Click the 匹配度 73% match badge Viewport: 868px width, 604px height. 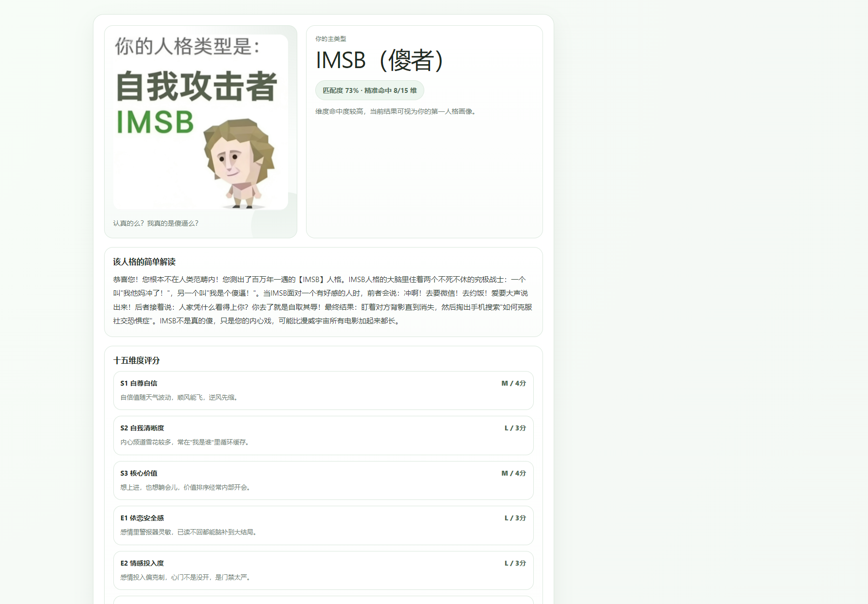pyautogui.click(x=369, y=90)
